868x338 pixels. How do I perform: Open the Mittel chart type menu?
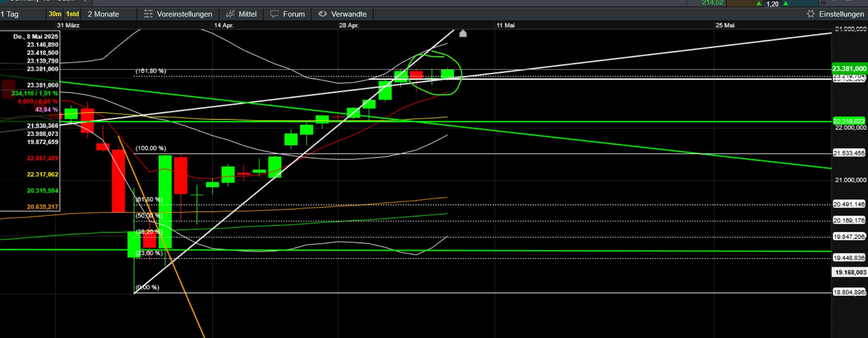[241, 14]
